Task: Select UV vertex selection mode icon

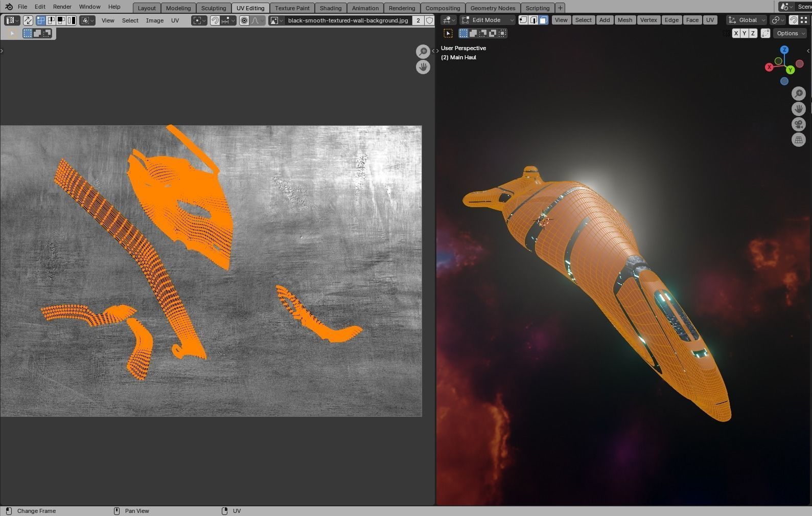Action: tap(41, 20)
